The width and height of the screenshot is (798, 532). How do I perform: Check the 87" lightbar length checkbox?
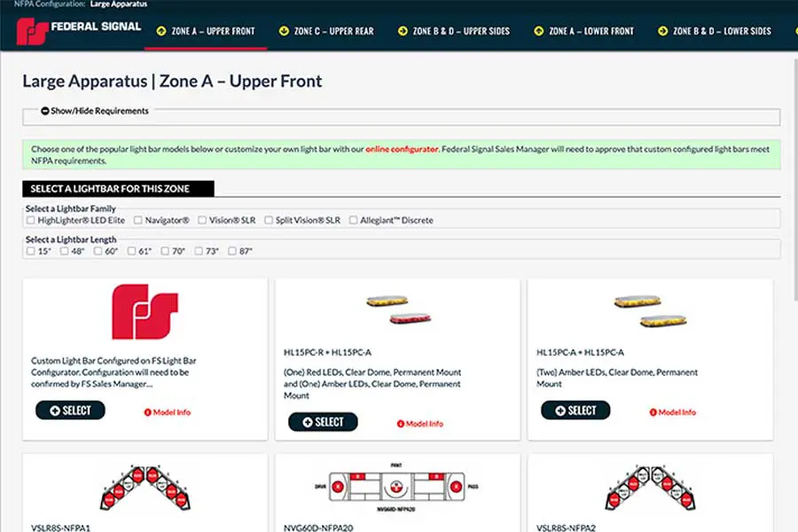[232, 251]
